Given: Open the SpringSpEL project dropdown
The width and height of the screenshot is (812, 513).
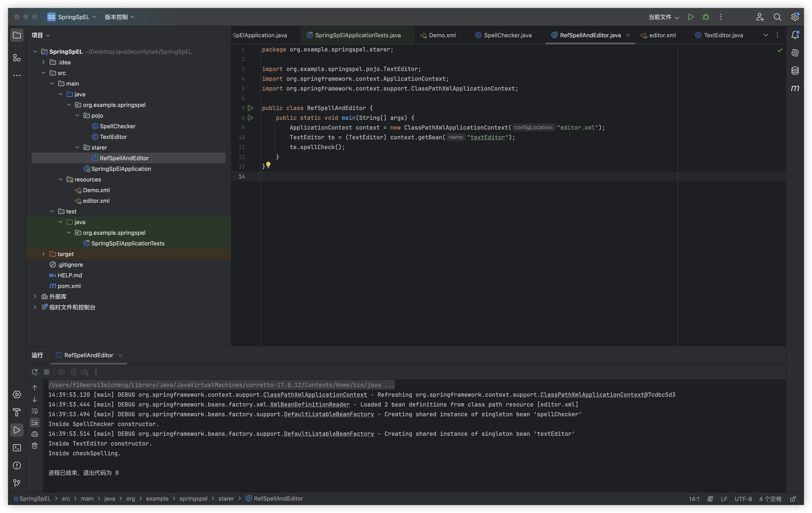Looking at the screenshot, I should pos(72,17).
